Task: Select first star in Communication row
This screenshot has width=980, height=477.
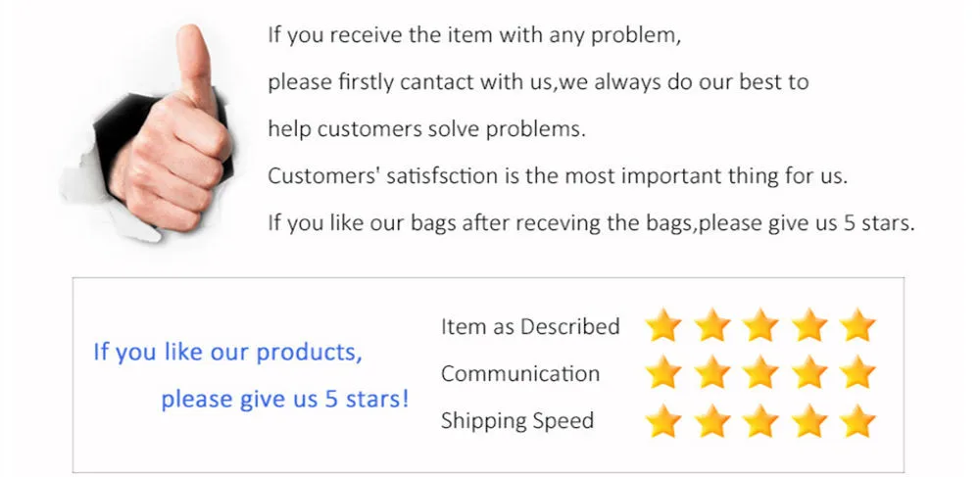Action: tap(663, 373)
